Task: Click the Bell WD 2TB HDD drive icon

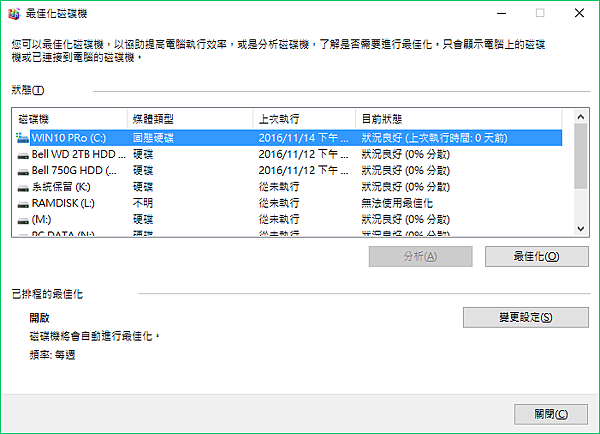Action: tap(23, 155)
